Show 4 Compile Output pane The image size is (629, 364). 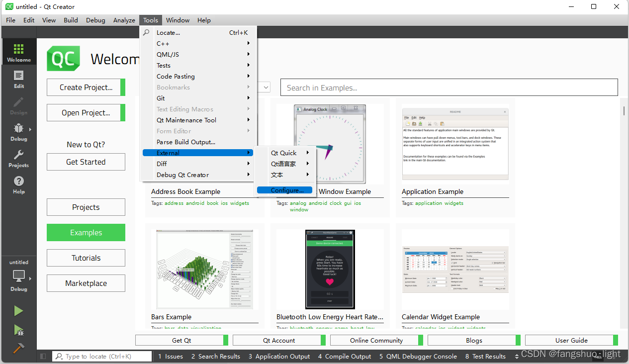tap(345, 357)
